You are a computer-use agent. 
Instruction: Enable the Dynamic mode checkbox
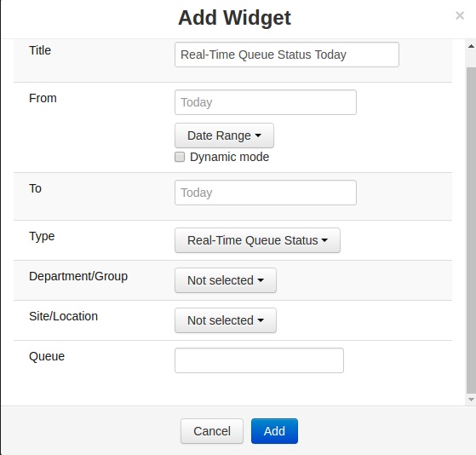(180, 157)
